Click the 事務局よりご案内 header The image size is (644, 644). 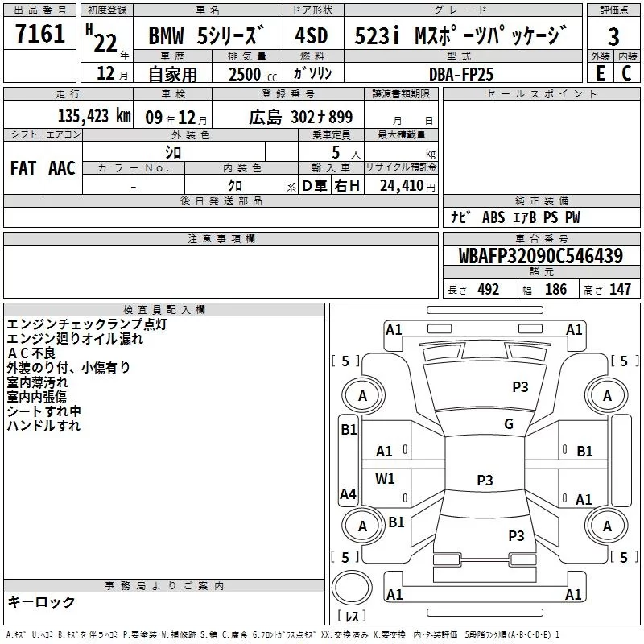click(x=164, y=586)
